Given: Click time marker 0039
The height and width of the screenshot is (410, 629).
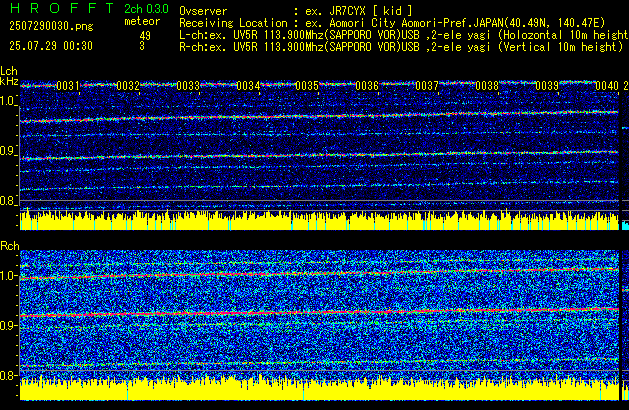Looking at the screenshot, I should [x=547, y=86].
